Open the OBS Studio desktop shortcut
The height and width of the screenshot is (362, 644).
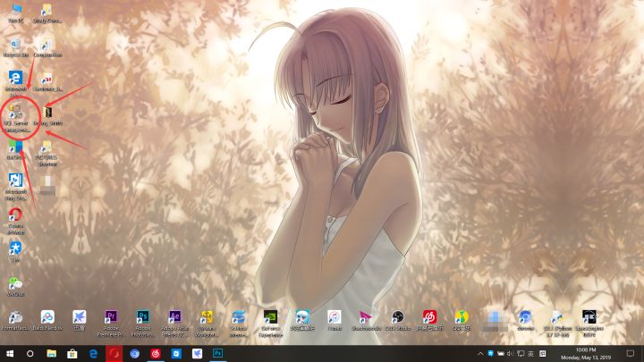[x=398, y=317]
